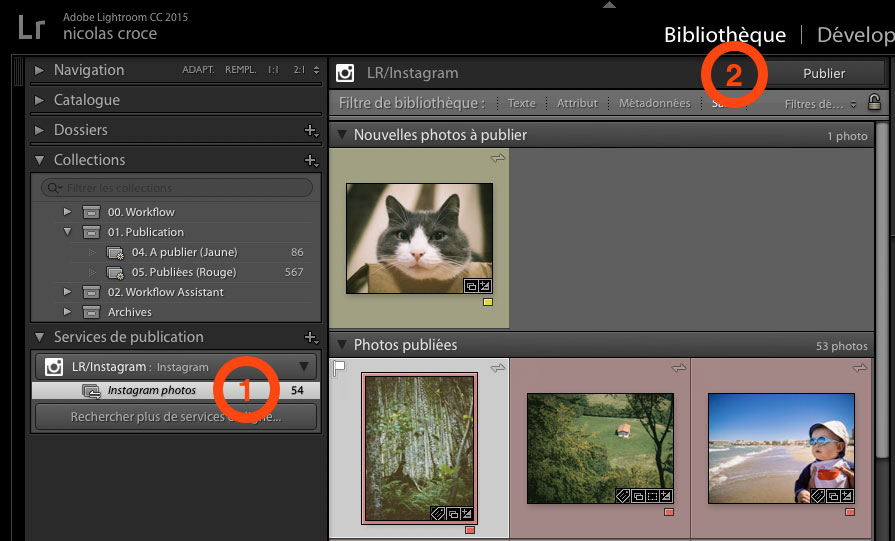Screen dimensions: 895x541
Task: Click the adjustments badge on the cat photo
Action: click(485, 286)
